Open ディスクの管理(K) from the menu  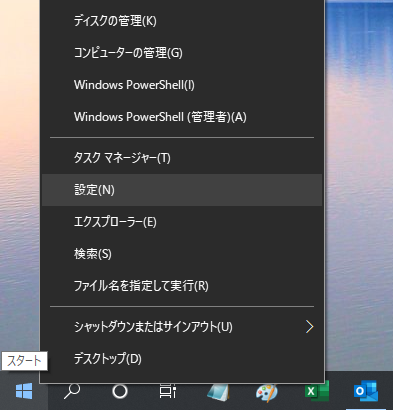(182, 21)
